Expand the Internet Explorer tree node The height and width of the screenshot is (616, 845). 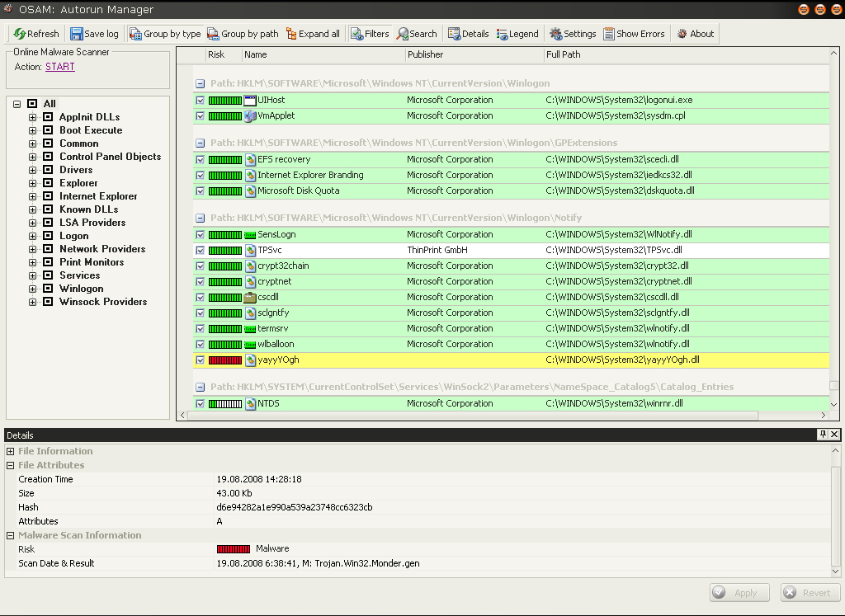click(x=32, y=196)
